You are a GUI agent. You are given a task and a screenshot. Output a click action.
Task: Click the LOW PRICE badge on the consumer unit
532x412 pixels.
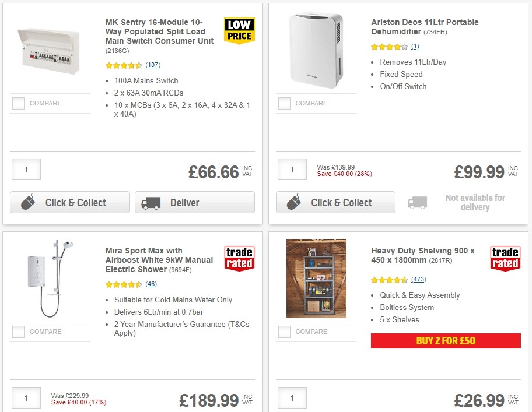click(x=239, y=30)
